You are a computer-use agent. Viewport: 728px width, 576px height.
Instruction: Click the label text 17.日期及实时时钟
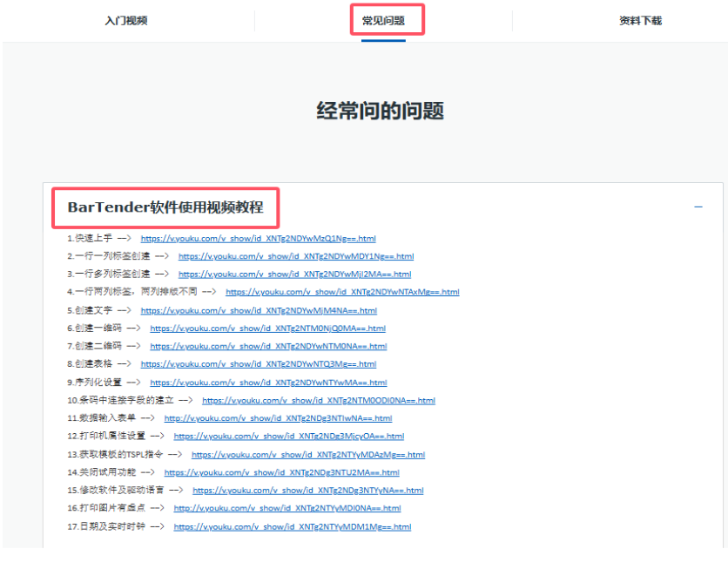point(106,526)
